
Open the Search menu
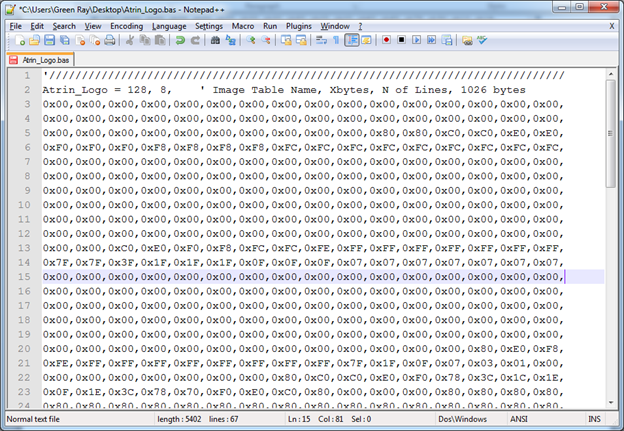[64, 26]
